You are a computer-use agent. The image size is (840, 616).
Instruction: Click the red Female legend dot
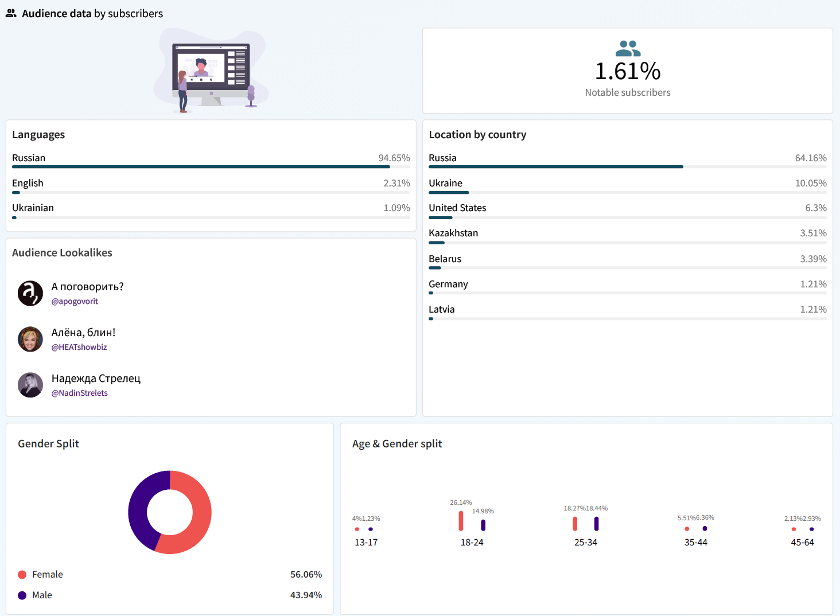[x=22, y=575]
